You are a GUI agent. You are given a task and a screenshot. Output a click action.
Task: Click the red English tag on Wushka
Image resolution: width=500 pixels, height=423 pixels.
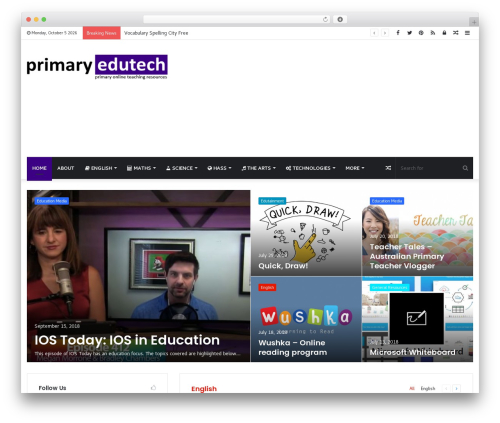tap(267, 287)
